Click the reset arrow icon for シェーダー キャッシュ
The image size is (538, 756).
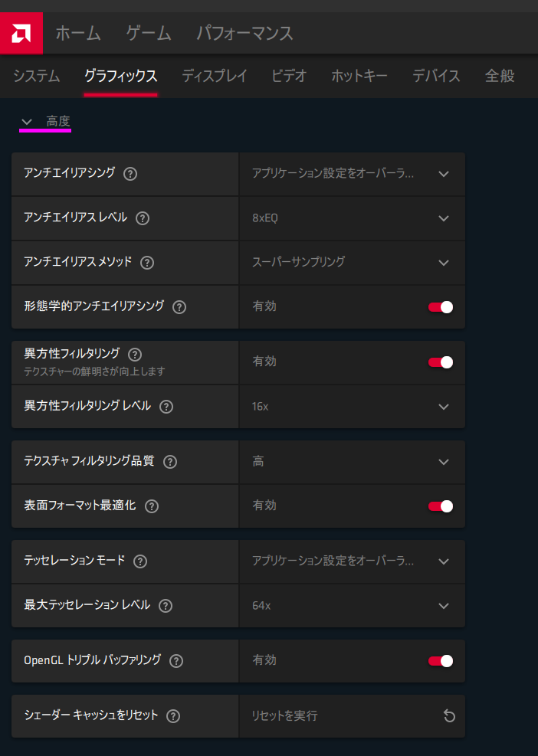[449, 716]
